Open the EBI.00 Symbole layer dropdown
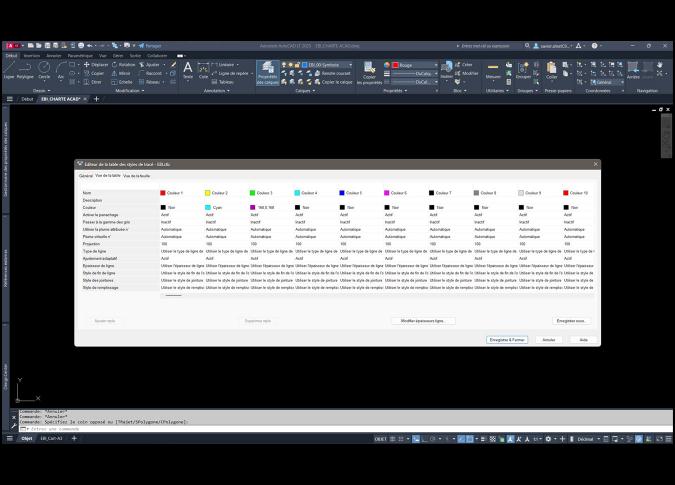Screen dimensions: 675x485 click(x=327, y=65)
